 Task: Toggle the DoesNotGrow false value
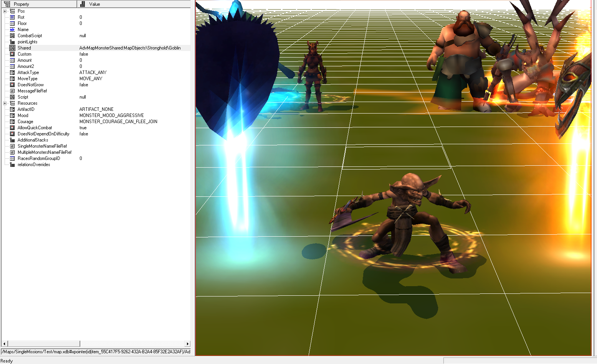[84, 85]
